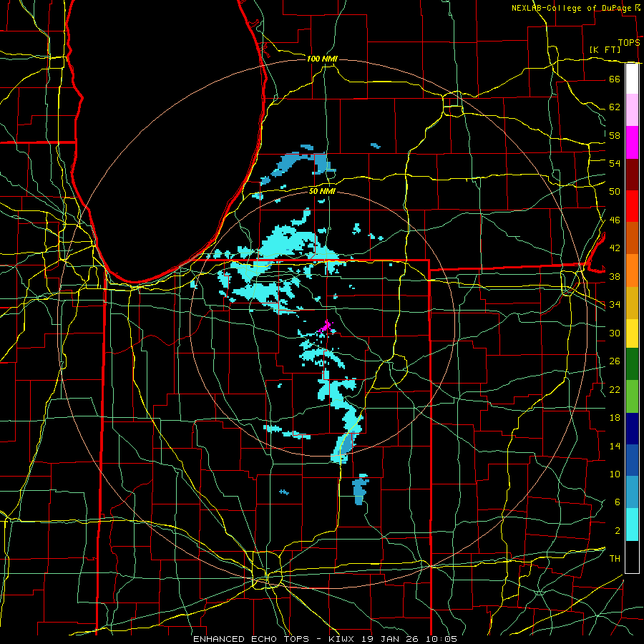Click the light pink legend swatch
This screenshot has width=644, height=644.
pyautogui.click(x=632, y=110)
